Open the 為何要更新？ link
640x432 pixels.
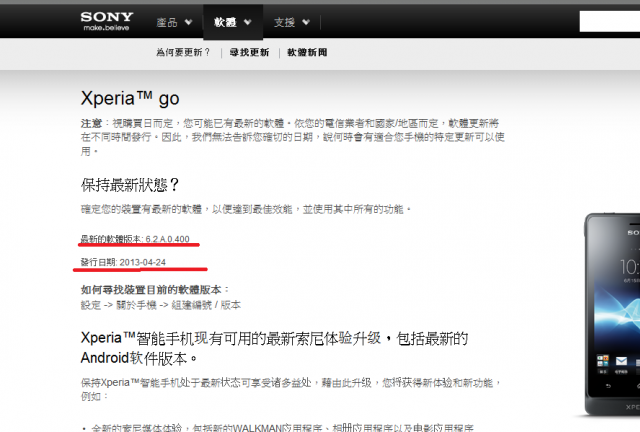[x=184, y=52]
